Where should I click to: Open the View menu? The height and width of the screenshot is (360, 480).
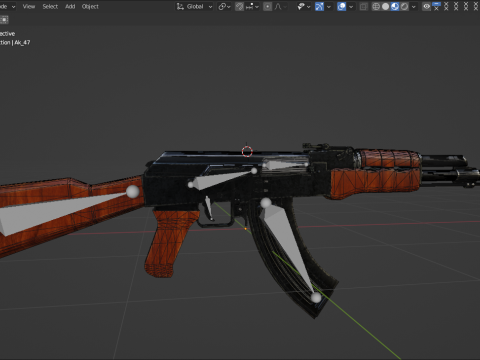[29, 6]
